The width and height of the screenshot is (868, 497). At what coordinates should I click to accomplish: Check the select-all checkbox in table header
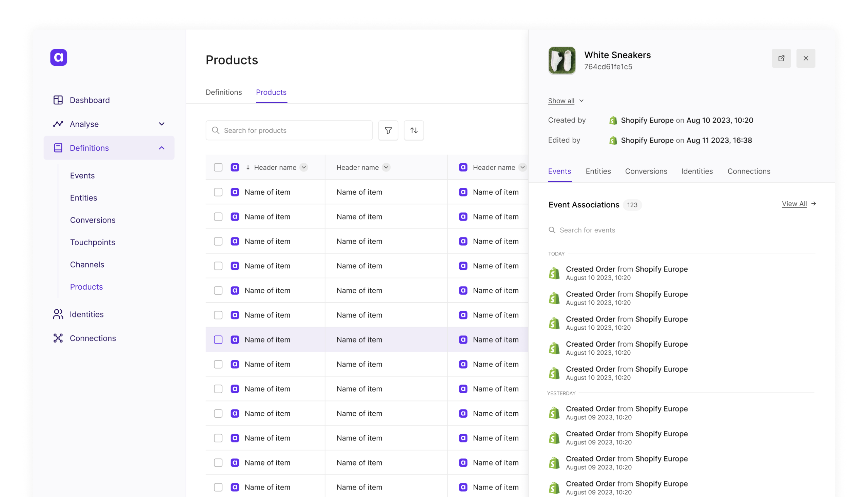click(218, 167)
